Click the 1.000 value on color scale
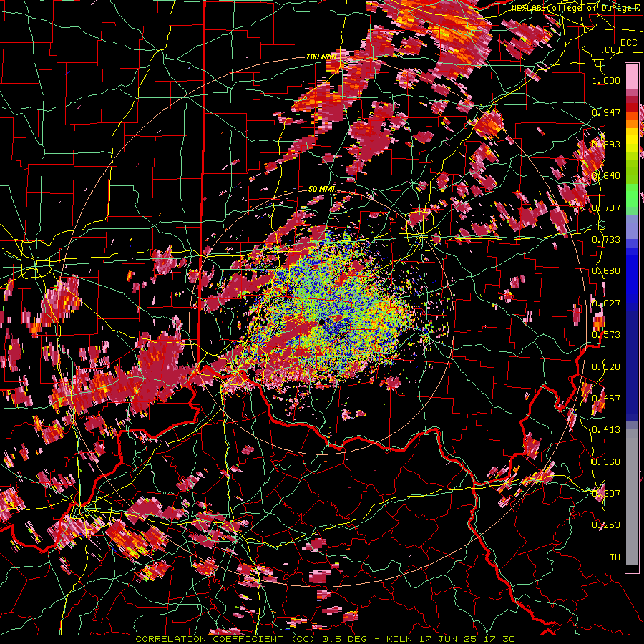This screenshot has width=644, height=644. tap(606, 80)
